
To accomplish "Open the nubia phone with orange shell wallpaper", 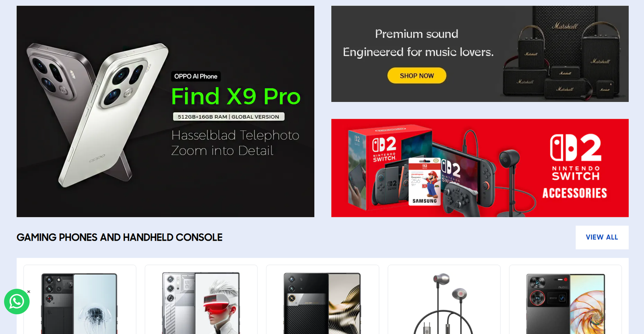I will 566,303.
